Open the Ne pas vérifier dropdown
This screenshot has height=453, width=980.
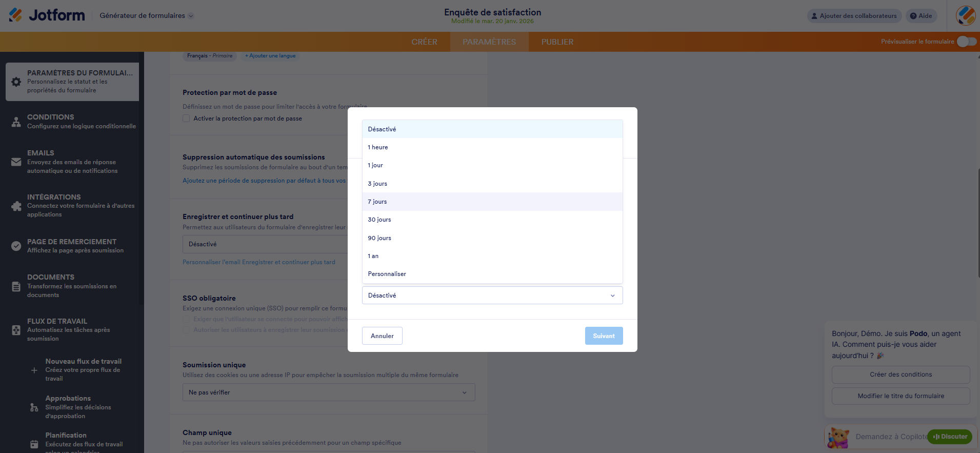(x=329, y=392)
